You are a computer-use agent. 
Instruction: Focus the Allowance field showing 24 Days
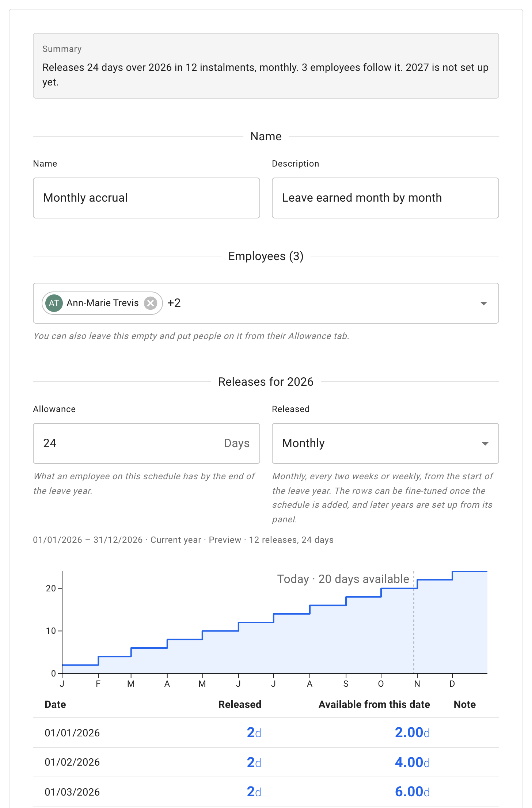click(147, 443)
